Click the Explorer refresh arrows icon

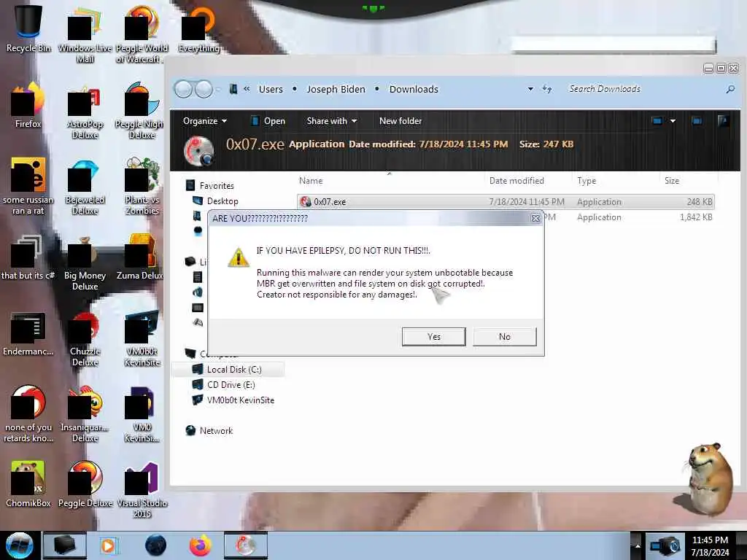pos(547,89)
